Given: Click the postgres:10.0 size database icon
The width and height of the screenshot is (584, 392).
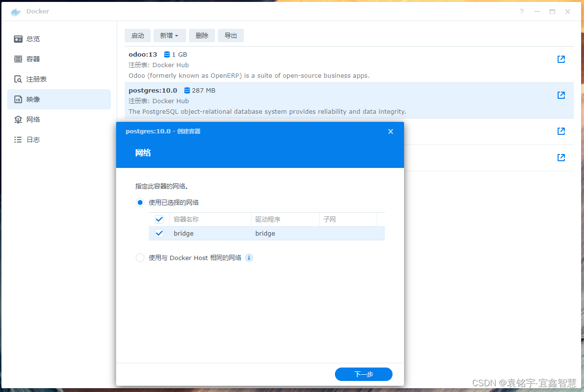Looking at the screenshot, I should 187,91.
